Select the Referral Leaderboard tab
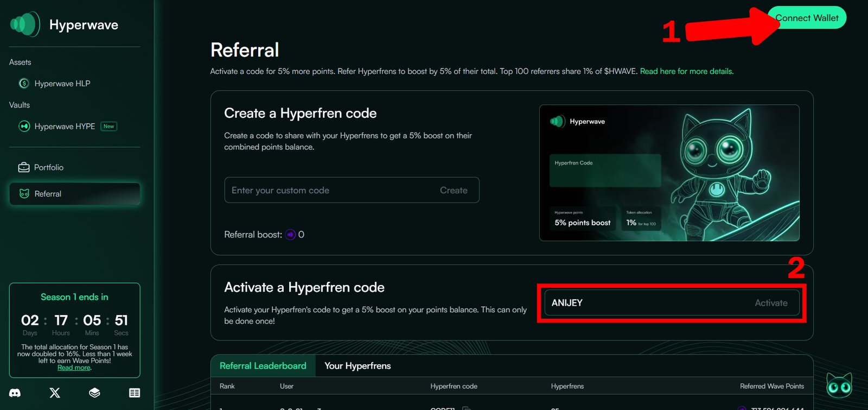Screen dimensions: 868x410 [x=263, y=366]
